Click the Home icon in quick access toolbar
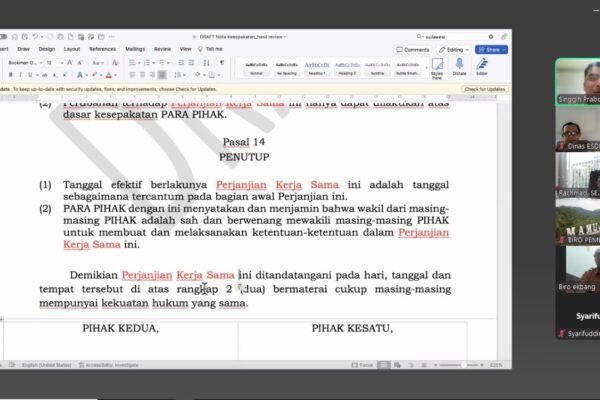The width and height of the screenshot is (600, 400). (15, 37)
